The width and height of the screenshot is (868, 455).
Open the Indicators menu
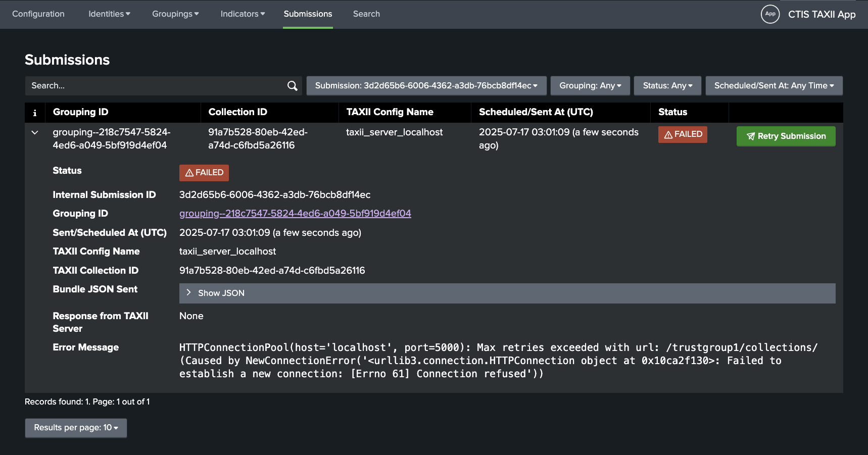(243, 14)
